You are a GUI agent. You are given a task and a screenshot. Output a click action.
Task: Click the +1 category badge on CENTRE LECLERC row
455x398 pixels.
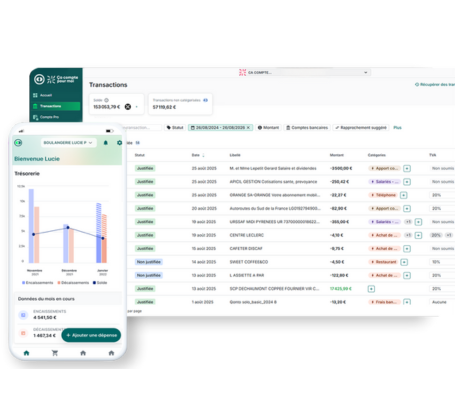click(x=408, y=235)
